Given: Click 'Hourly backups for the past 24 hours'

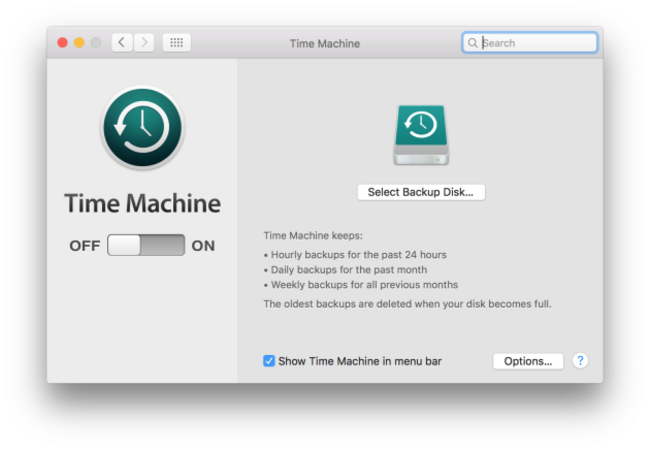Looking at the screenshot, I should pos(359,255).
